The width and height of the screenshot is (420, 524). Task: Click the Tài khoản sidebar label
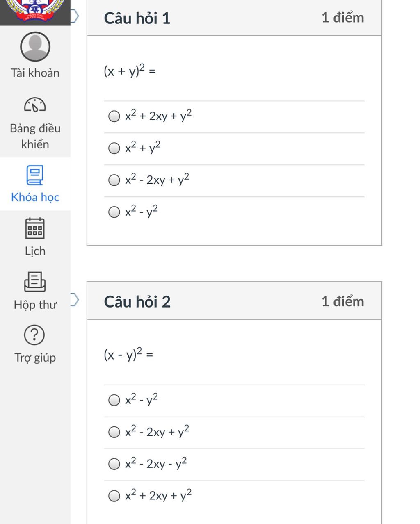(35, 73)
